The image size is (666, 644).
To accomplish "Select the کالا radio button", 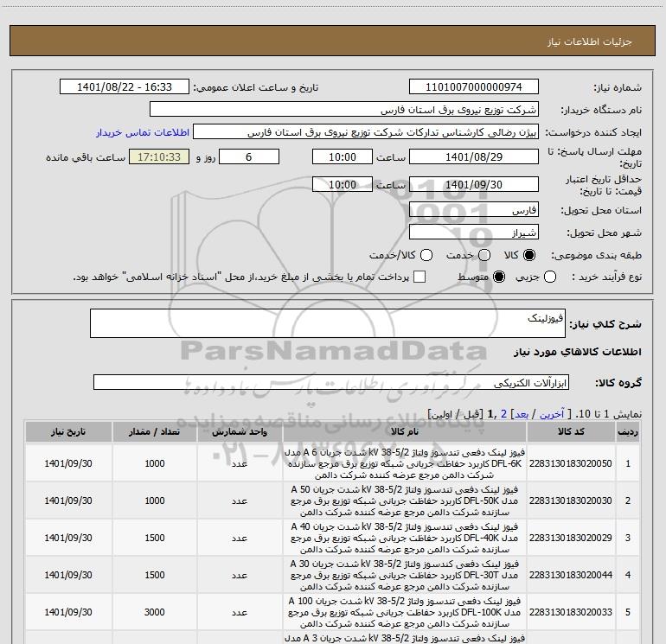I will tap(529, 255).
